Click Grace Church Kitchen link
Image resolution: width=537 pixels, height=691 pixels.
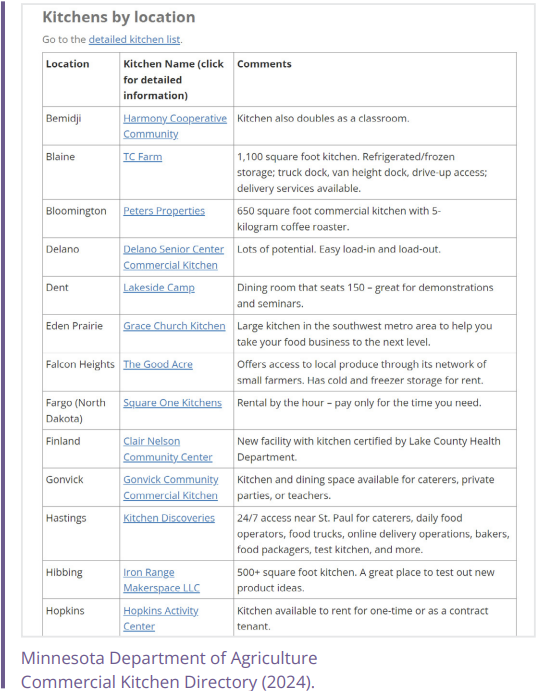pos(174,326)
